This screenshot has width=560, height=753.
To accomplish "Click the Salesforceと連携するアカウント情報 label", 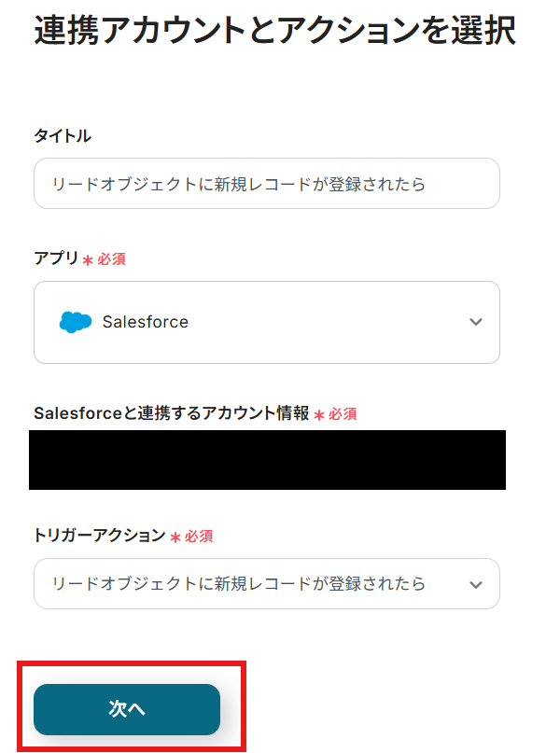I will coord(171,413).
